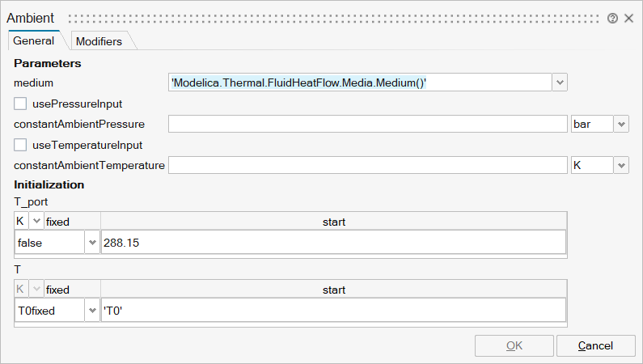The width and height of the screenshot is (643, 364).
Task: Toggle the useTemperatureInput checkbox
Action: point(20,145)
